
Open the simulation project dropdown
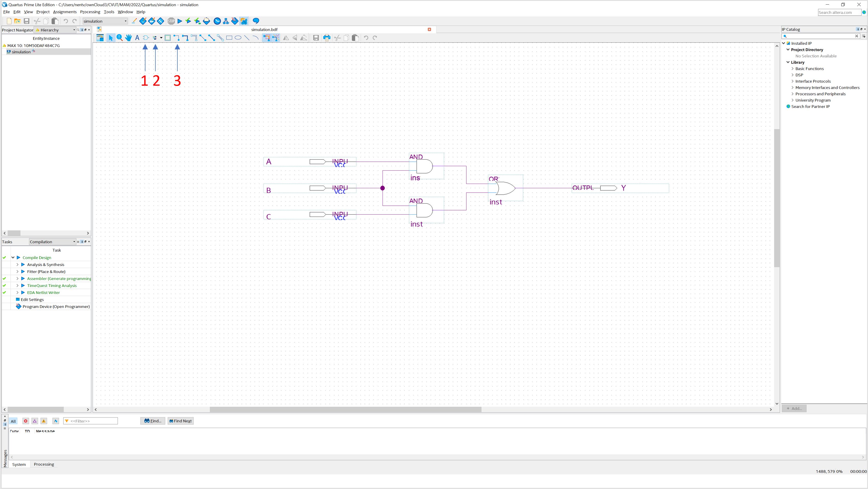click(x=105, y=21)
